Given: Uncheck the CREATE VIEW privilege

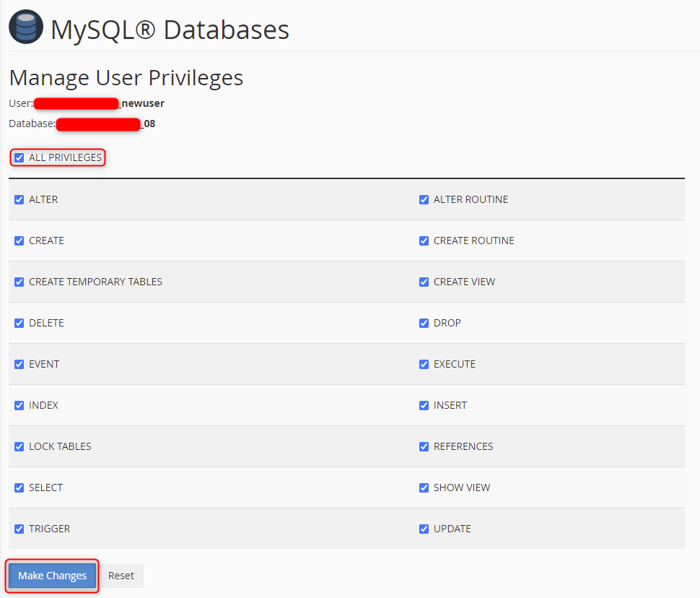Looking at the screenshot, I should pyautogui.click(x=424, y=282).
